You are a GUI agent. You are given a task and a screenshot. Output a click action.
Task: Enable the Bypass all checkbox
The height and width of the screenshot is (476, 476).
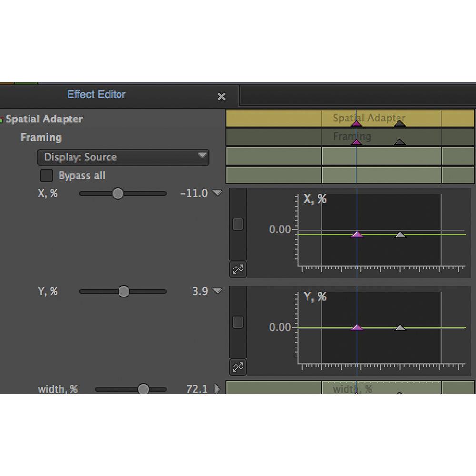pyautogui.click(x=46, y=176)
